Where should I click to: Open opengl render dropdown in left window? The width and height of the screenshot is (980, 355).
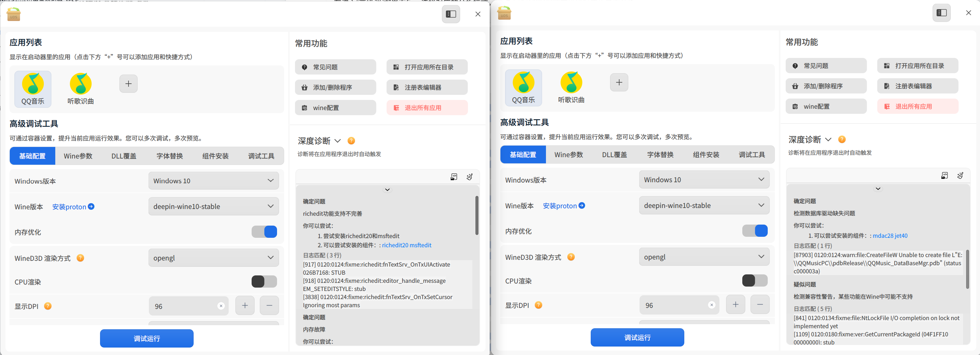(214, 258)
